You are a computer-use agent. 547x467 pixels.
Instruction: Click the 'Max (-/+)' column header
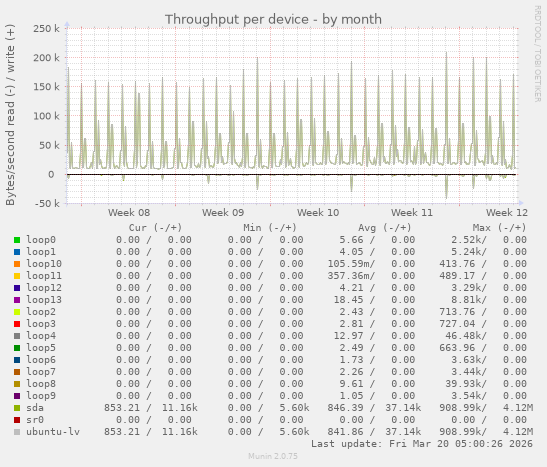point(499,228)
